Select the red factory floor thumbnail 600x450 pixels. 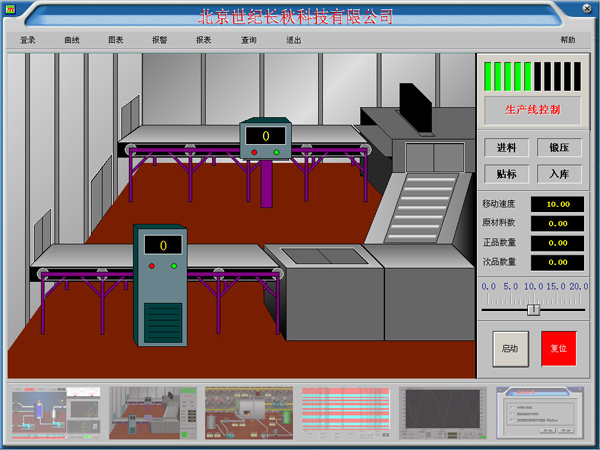tap(249, 414)
